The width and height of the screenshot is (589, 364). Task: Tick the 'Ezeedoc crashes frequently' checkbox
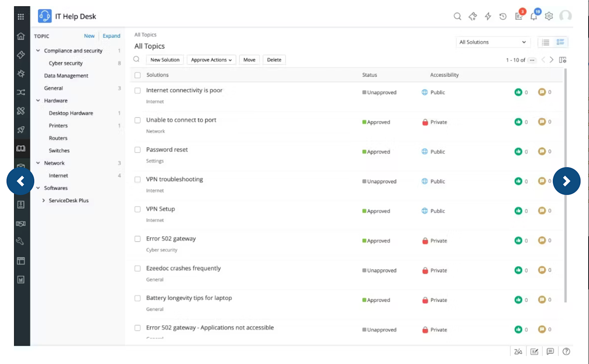(137, 269)
